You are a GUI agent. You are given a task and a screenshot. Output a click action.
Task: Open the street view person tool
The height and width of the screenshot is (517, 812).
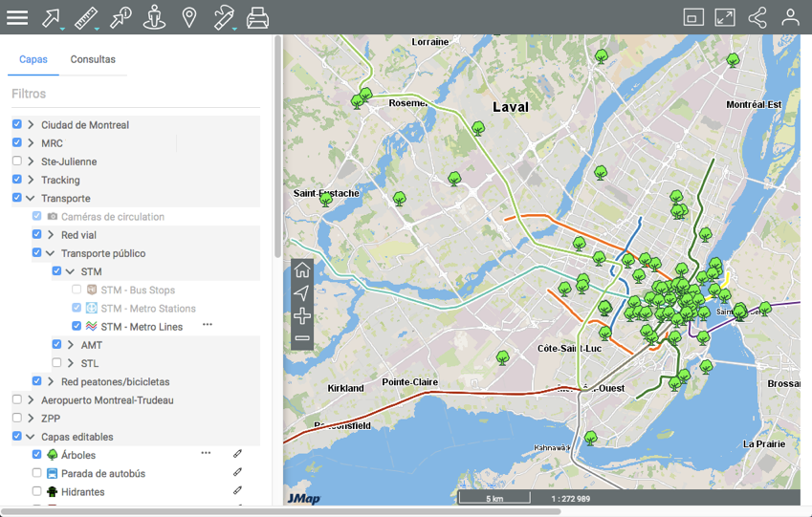click(x=154, y=17)
